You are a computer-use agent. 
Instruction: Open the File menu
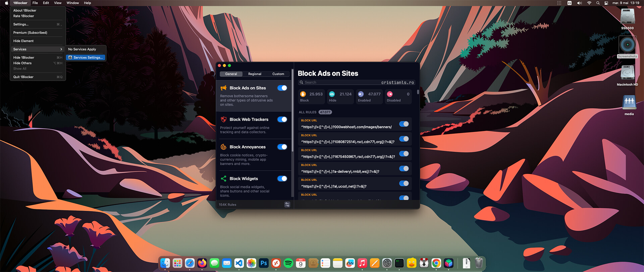[35, 3]
